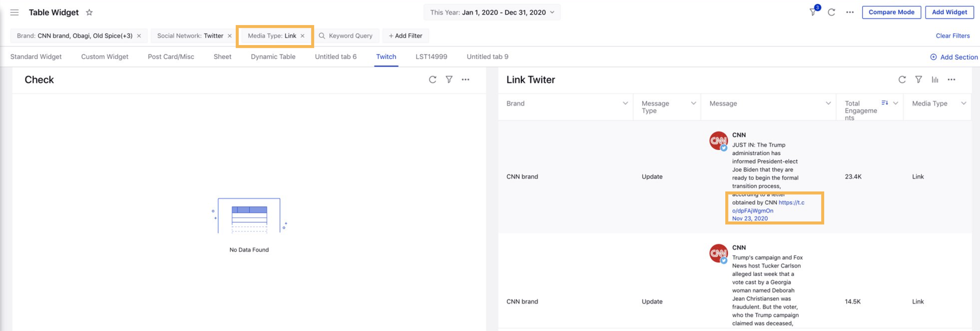Click the Add Filter button
Screen dimensions: 980x331
[406, 36]
